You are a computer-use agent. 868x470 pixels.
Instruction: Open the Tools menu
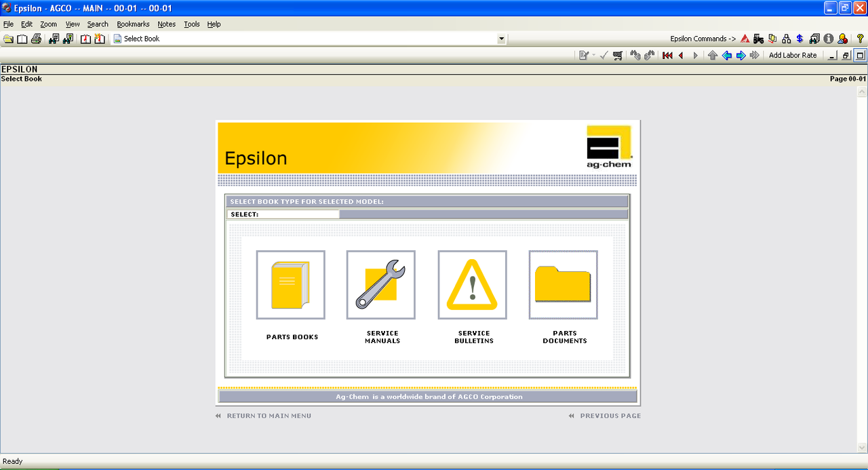[x=192, y=24]
